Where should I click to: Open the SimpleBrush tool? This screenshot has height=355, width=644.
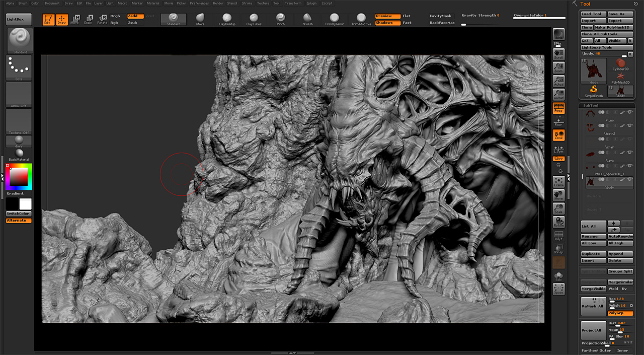(x=594, y=91)
